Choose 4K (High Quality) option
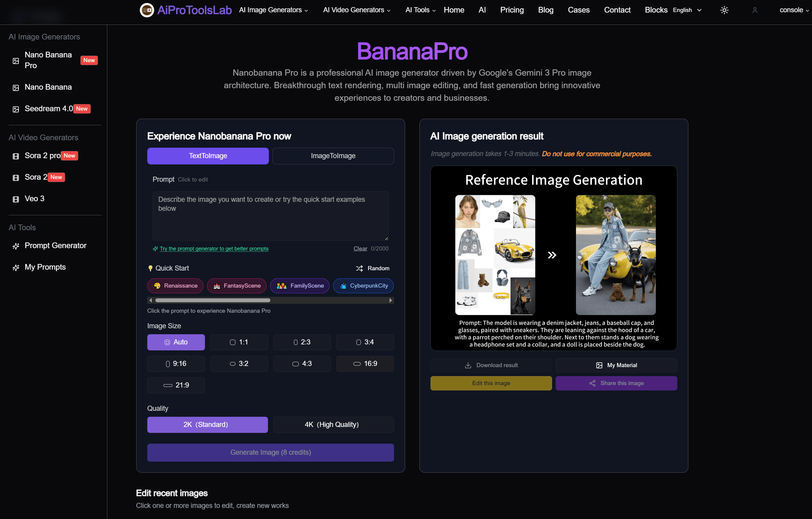 [x=333, y=425]
